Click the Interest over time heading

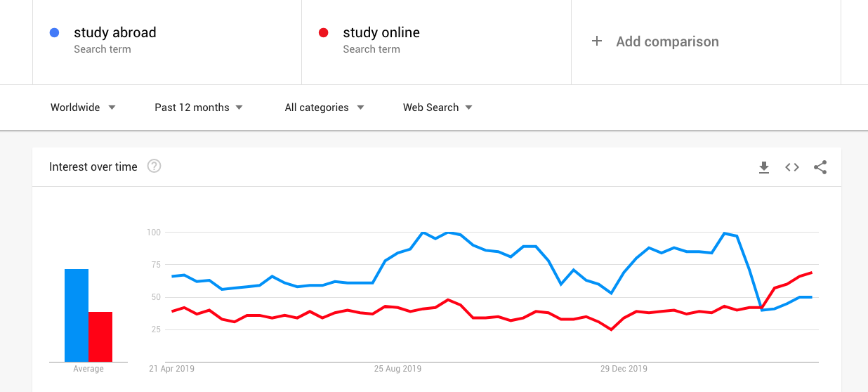click(93, 166)
